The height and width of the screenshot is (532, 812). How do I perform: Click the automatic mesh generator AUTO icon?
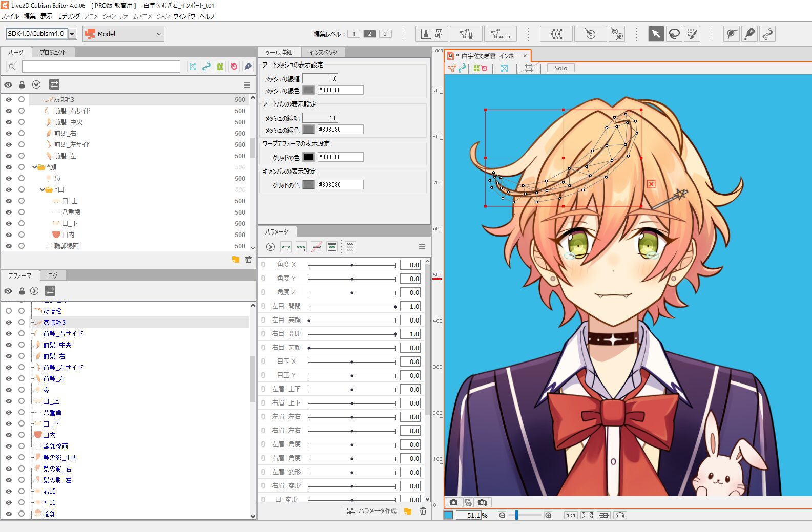click(499, 34)
